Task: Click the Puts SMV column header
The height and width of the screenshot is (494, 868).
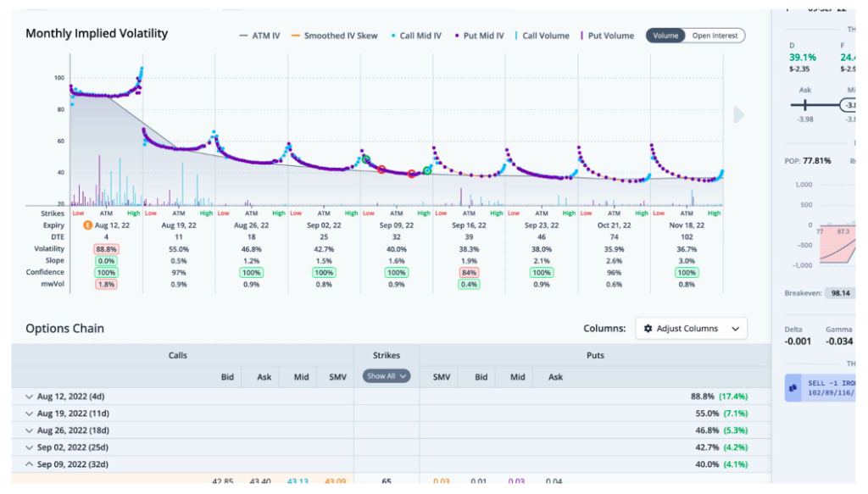Action: click(x=441, y=377)
